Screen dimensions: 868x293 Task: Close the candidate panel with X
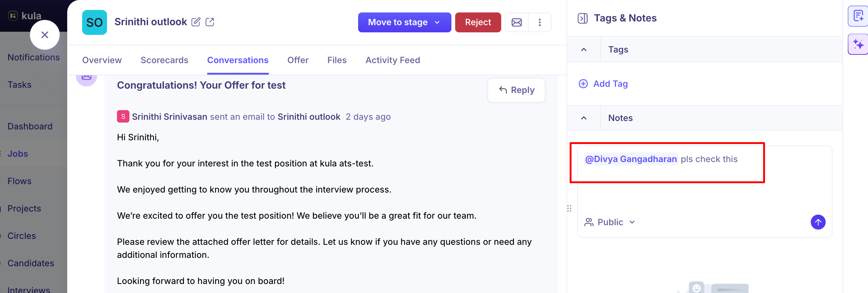[x=45, y=35]
